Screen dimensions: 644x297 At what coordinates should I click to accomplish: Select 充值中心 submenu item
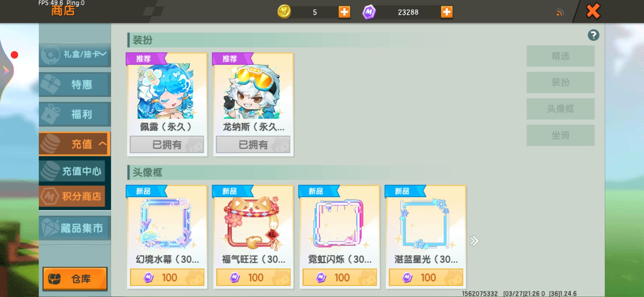pyautogui.click(x=72, y=171)
